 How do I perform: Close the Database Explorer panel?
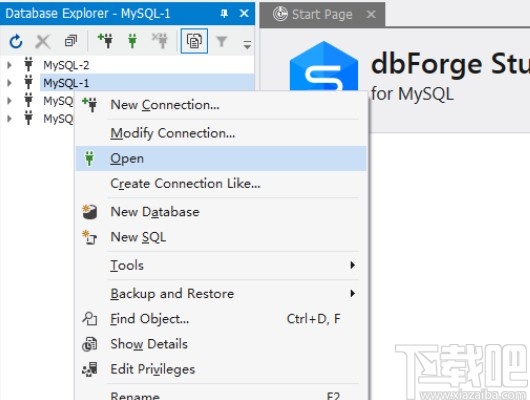coord(244,14)
